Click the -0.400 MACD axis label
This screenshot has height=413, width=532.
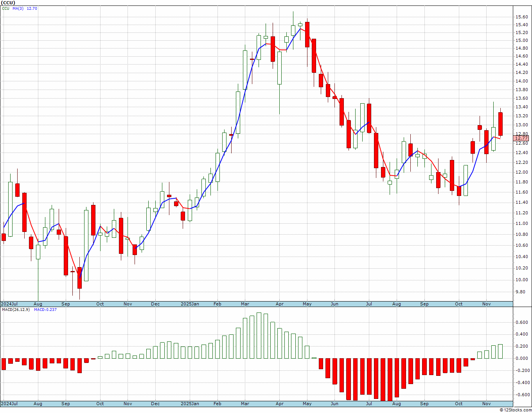point(522,383)
